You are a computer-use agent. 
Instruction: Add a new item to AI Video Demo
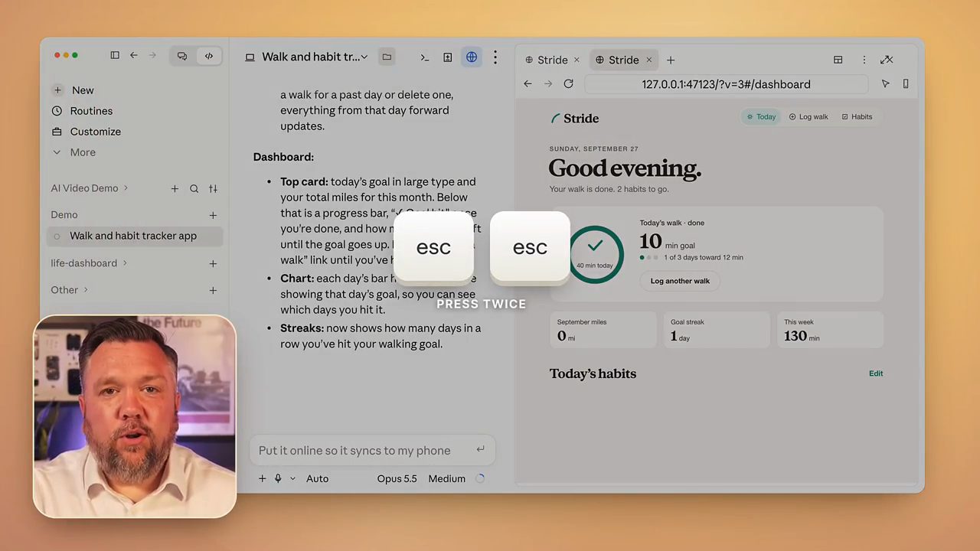pyautogui.click(x=175, y=188)
